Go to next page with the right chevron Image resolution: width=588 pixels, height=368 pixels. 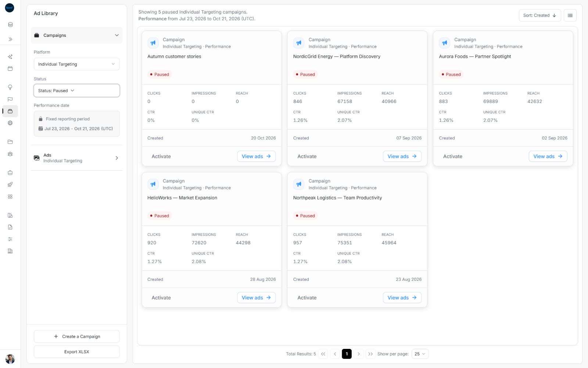[359, 354]
